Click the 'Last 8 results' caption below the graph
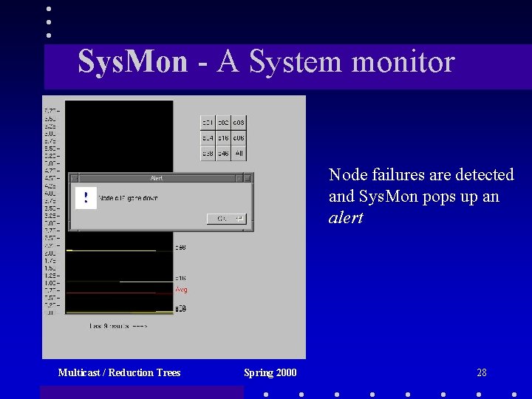The width and height of the screenshot is (532, 399). 118,326
